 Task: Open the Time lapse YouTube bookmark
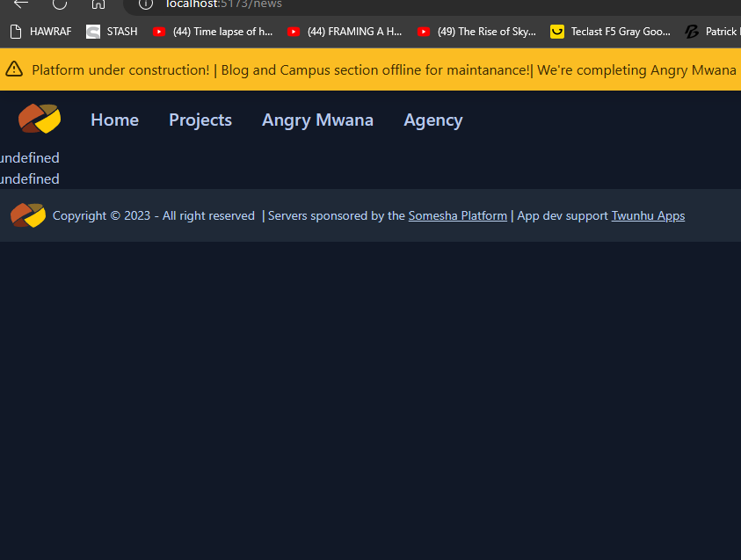(x=213, y=32)
